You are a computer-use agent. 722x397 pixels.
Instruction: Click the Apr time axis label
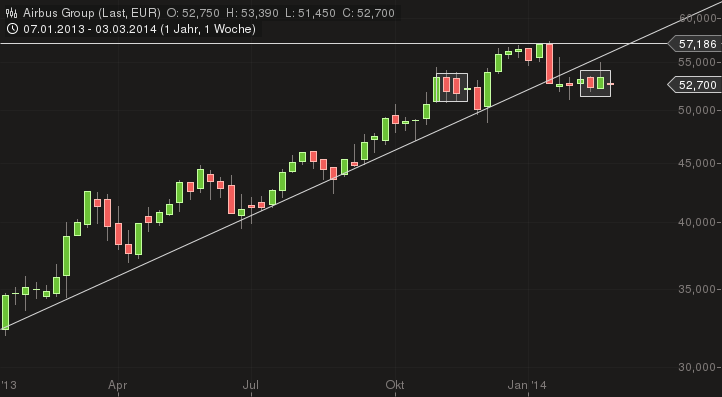pyautogui.click(x=118, y=385)
